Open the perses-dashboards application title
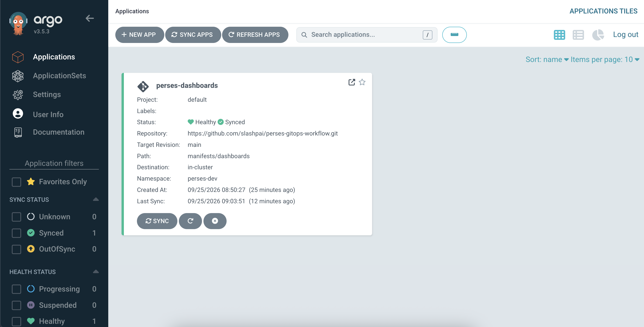 click(x=187, y=85)
